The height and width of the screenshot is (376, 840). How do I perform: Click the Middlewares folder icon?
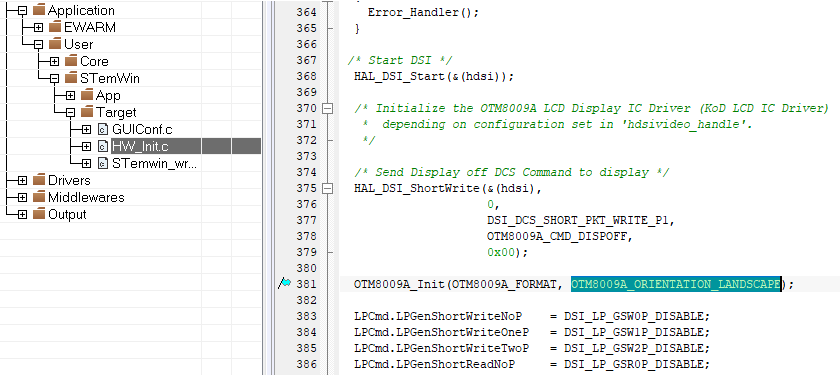39,198
